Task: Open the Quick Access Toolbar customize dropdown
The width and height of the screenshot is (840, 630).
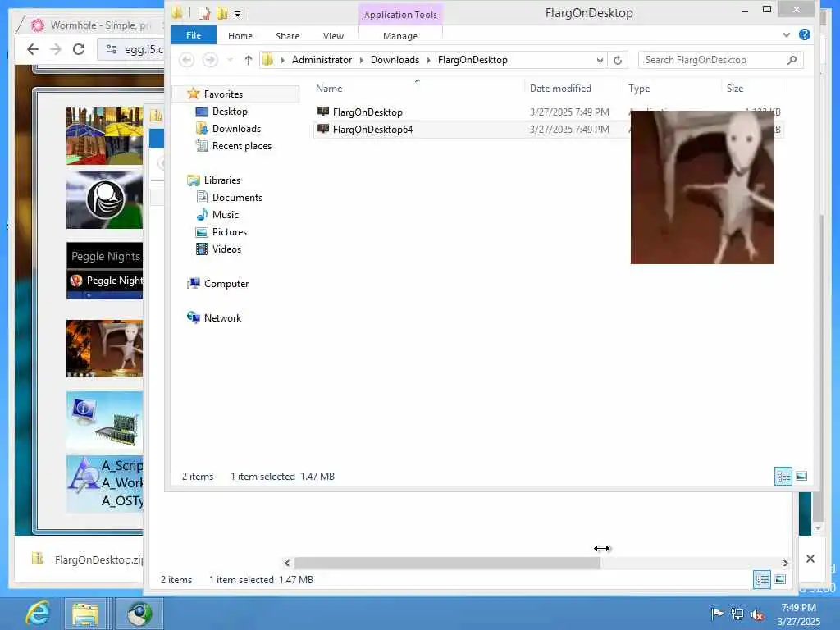Action: 237,13
